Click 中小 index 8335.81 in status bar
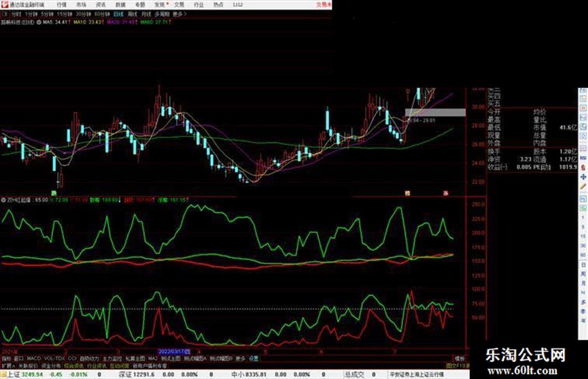This screenshot has width=588, height=379. (249, 375)
